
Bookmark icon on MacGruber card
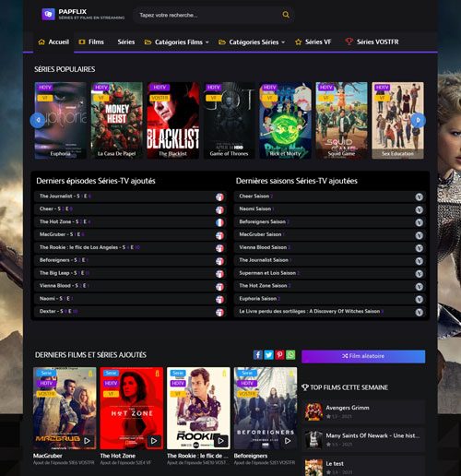(x=90, y=374)
